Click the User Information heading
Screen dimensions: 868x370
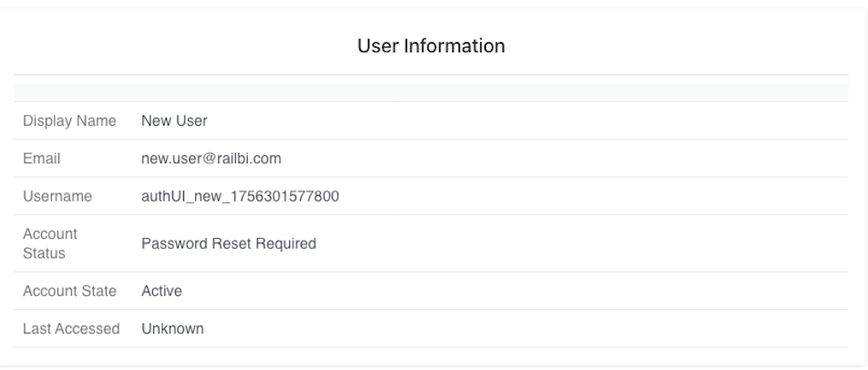click(x=431, y=46)
